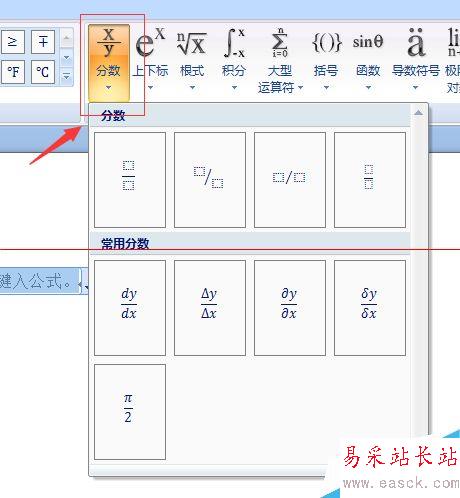Insert the greater-than-or-equal symbol
Image resolution: width=460 pixels, height=498 pixels.
13,42
